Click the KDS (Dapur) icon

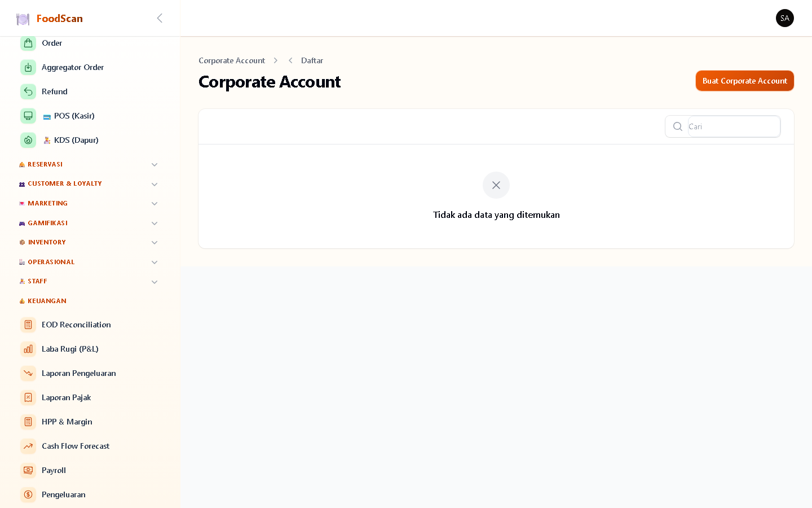tap(28, 140)
